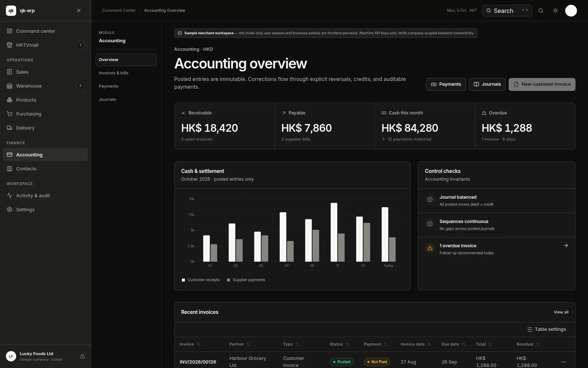Open HKTVmall from the sidebar
The width and height of the screenshot is (588, 368).
(45, 45)
